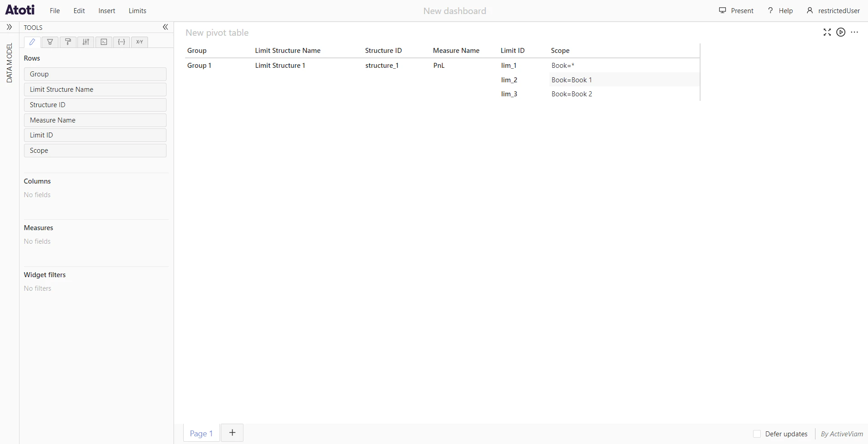Open the Limits menu

138,11
